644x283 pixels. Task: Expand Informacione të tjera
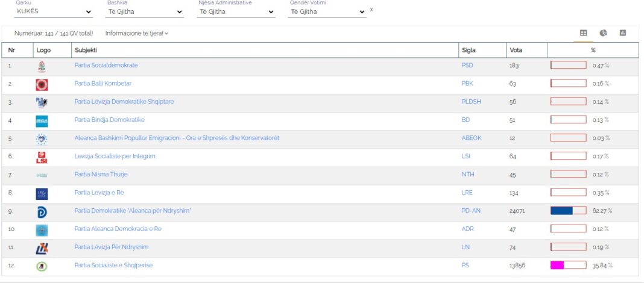(137, 34)
